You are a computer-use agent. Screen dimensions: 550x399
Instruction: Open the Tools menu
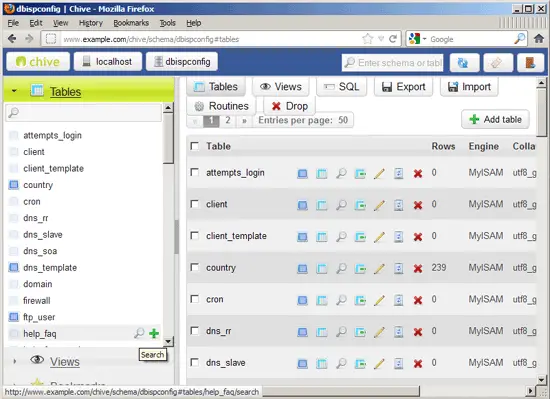point(167,23)
